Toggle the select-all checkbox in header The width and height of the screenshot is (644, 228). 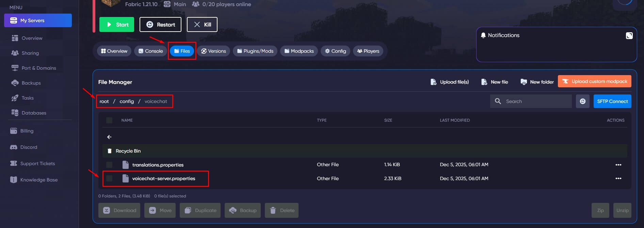pyautogui.click(x=109, y=120)
